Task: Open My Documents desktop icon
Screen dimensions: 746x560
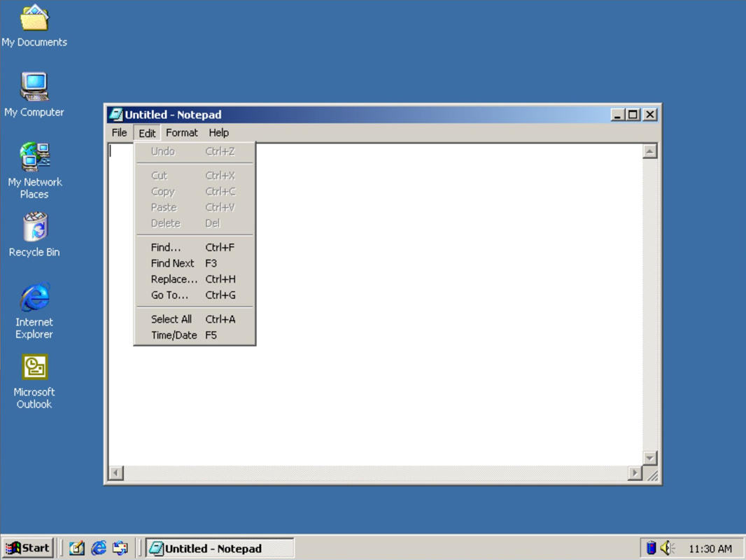Action: coord(34,26)
